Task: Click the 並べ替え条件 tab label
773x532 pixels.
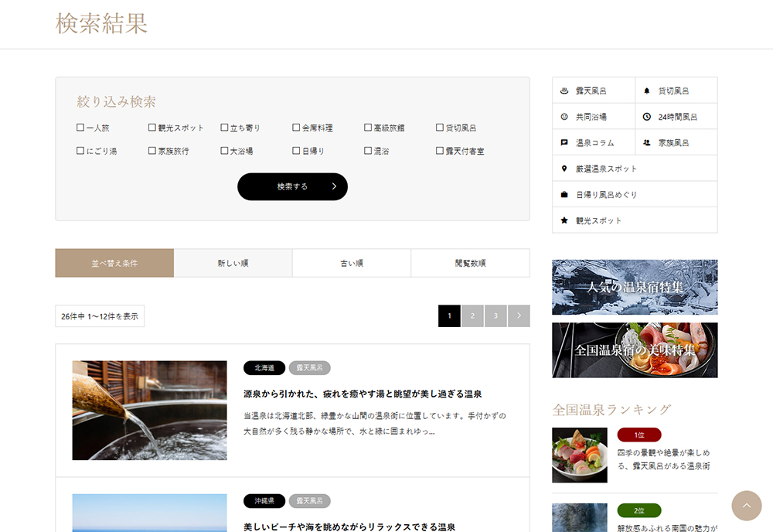Action: pos(114,263)
